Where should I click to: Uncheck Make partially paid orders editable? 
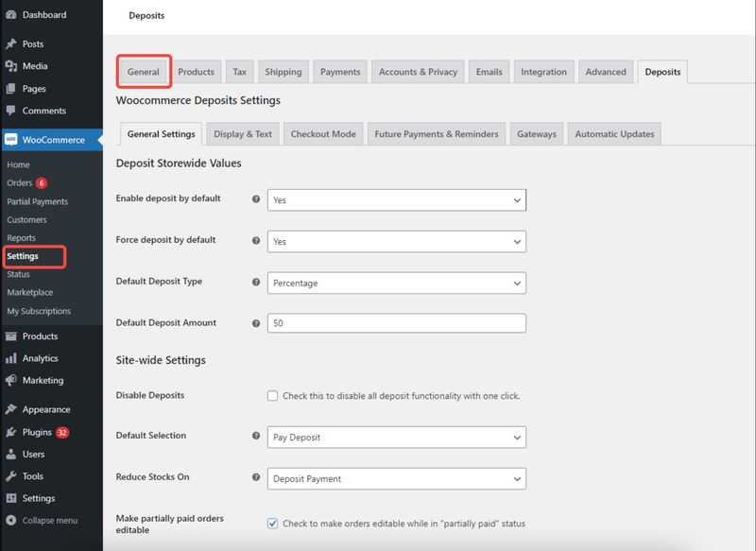coord(273,524)
